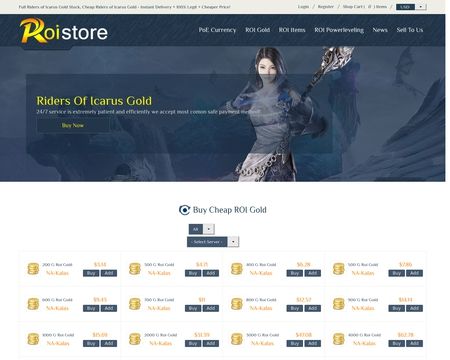450x360 pixels.
Task: Click the gold coins icon for 200 G Roi Gold
Action: click(x=33, y=269)
